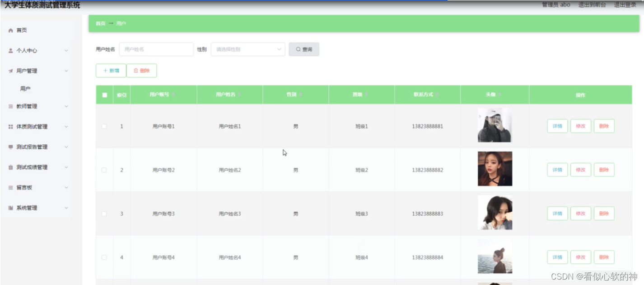Click the 查询 search button

coord(304,49)
